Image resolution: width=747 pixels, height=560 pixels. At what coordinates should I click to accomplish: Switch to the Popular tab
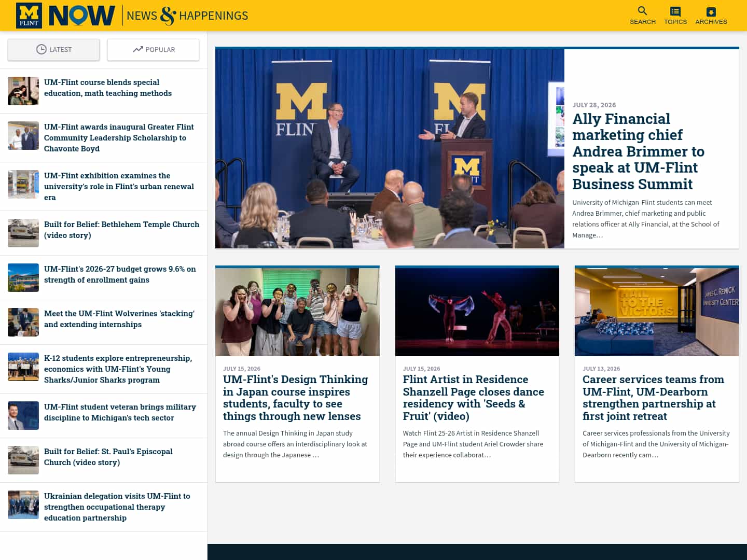click(x=153, y=49)
